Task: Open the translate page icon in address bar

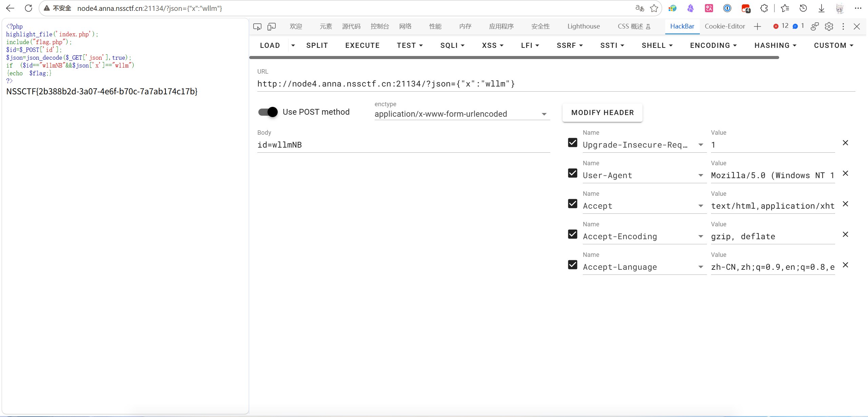Action: point(639,8)
